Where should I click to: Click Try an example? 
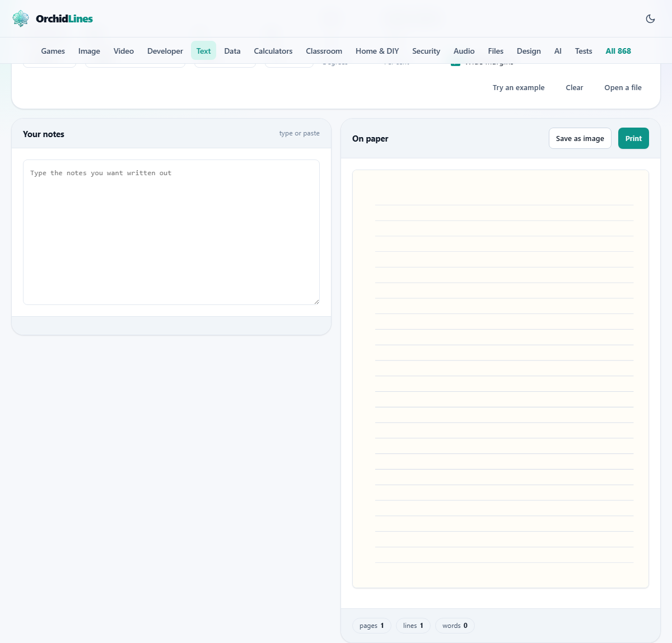519,88
